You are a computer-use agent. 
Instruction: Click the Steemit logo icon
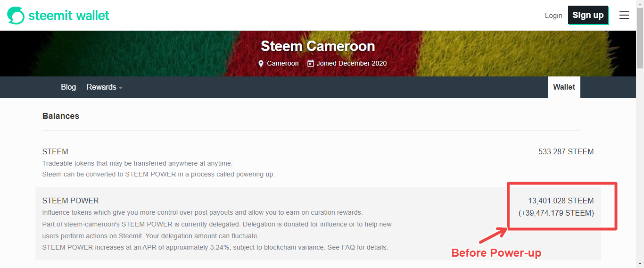pyautogui.click(x=16, y=16)
